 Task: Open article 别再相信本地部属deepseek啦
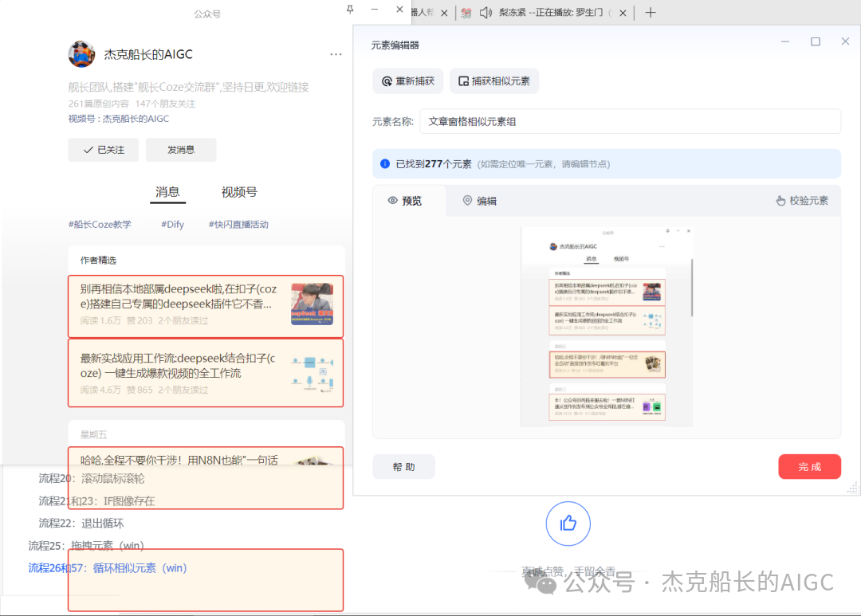coord(206,306)
